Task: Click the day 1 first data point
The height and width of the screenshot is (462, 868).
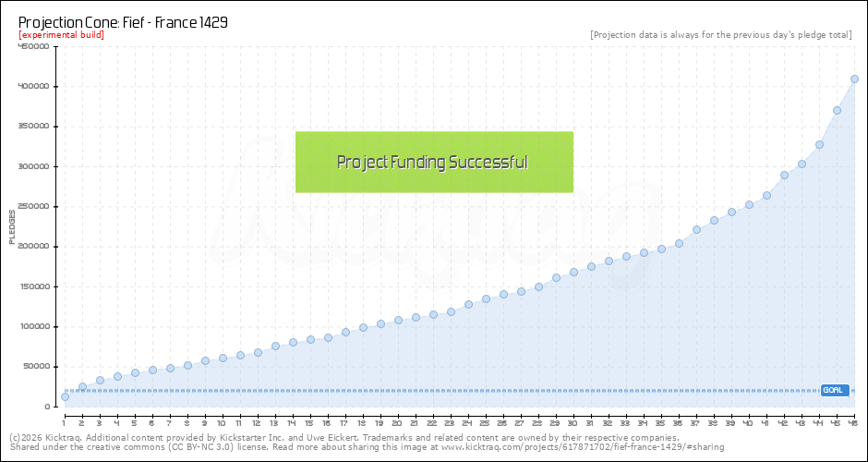Action: 65,396
